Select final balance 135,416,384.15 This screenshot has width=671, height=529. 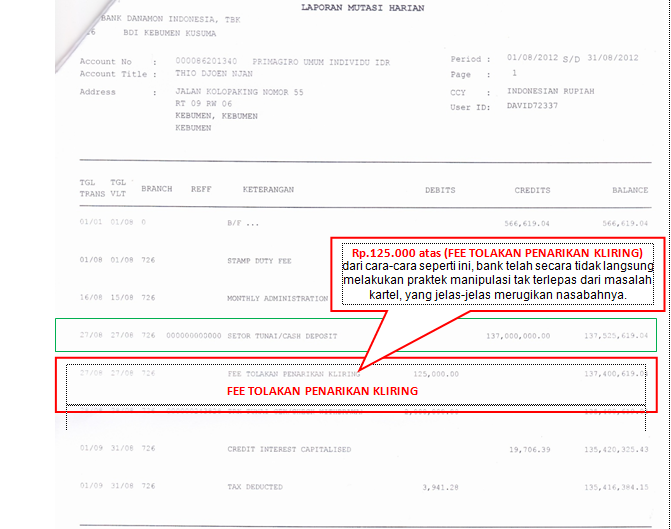point(616,487)
